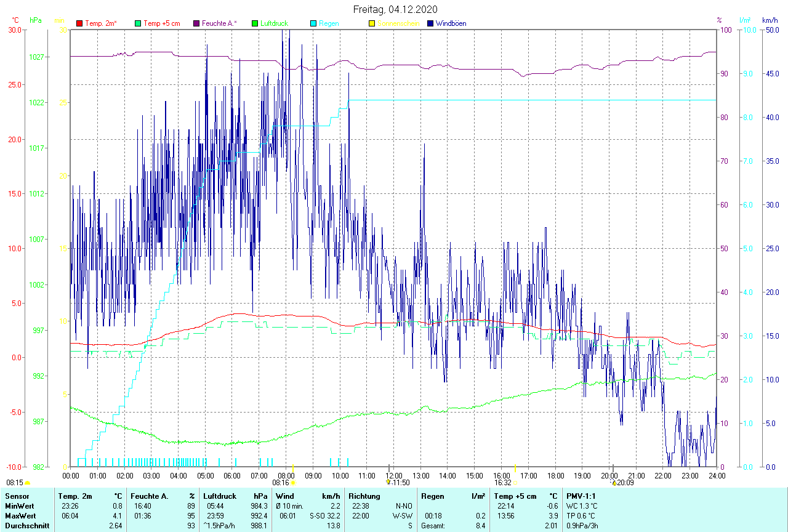Click the yellow min axis unit label

[59, 20]
